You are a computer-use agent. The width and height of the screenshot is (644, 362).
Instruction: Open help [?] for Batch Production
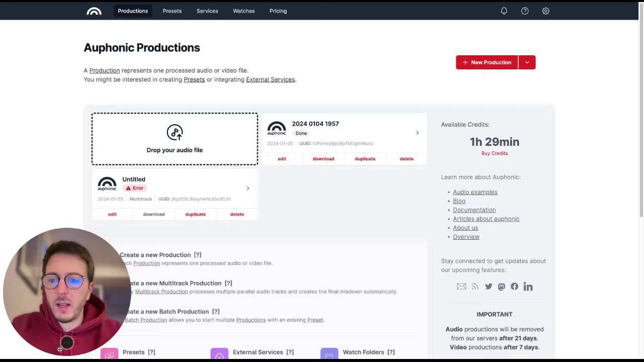[x=216, y=312]
